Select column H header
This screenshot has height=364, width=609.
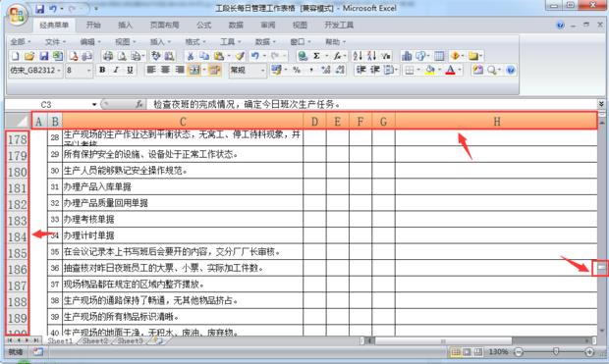pos(496,122)
